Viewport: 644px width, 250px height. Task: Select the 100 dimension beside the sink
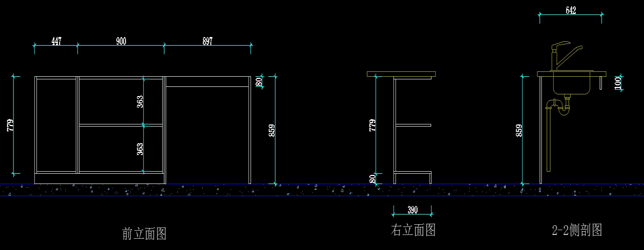pos(618,83)
